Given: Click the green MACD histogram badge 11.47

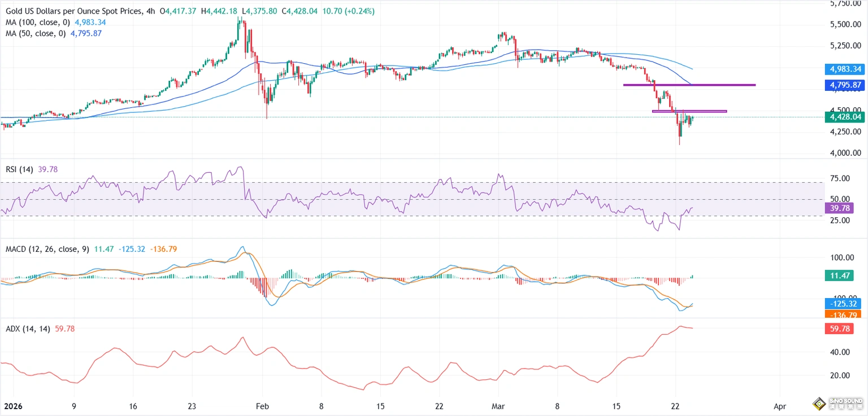Looking at the screenshot, I should (x=840, y=275).
